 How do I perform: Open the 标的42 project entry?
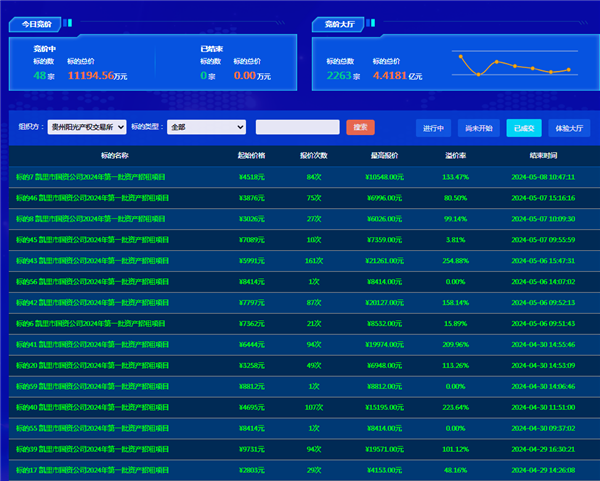93,302
